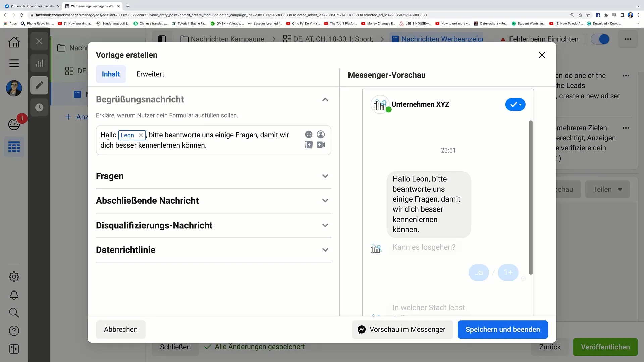Click the profile avatar in left sidebar
This screenshot has height=362, width=644.
coord(14,88)
